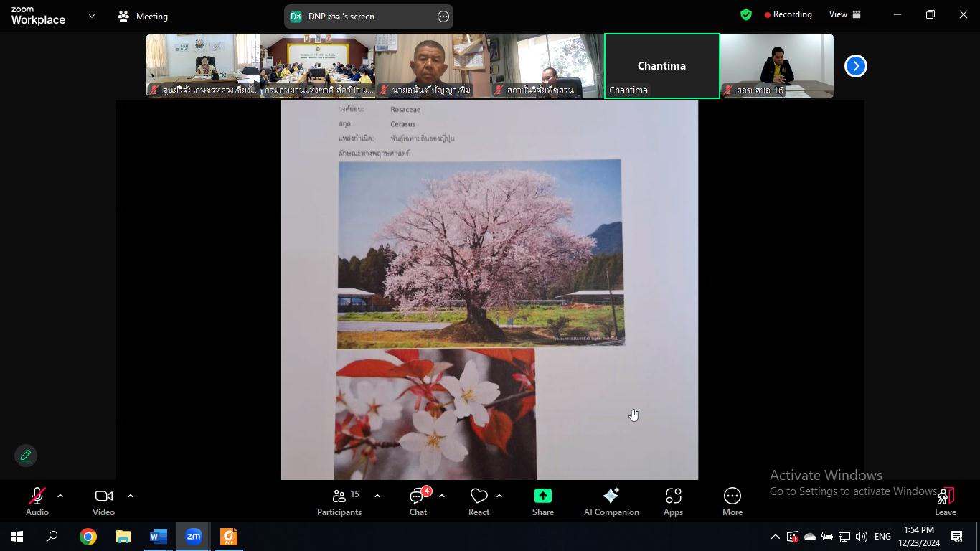Open the Apps panel
The height and width of the screenshot is (551, 980).
tap(673, 501)
